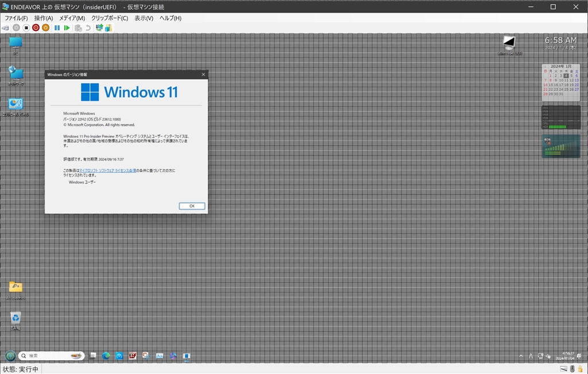Select the Win11-64-UEFI desktop shortcut
This screenshot has height=374, width=588.
509,45
